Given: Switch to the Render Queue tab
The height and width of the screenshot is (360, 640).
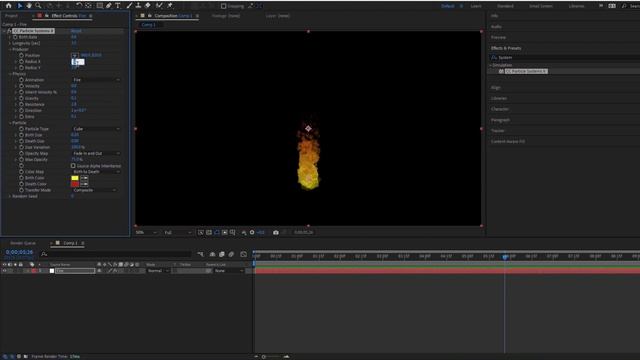Looking at the screenshot, I should point(23,243).
